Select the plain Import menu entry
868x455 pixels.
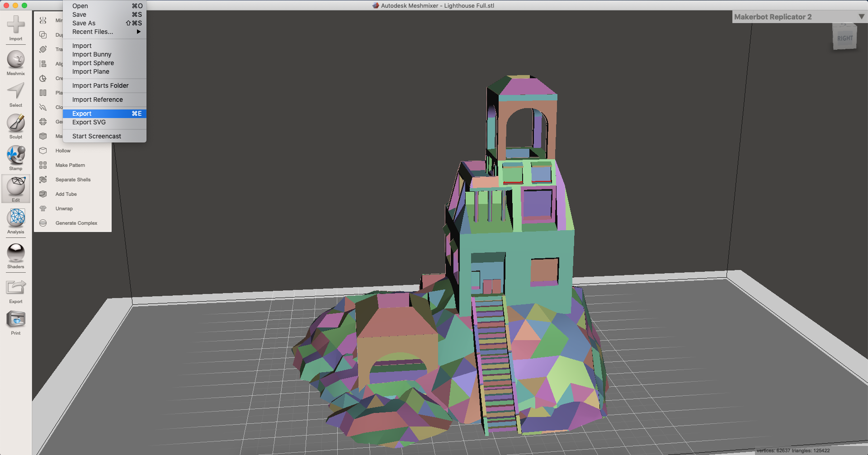104,46
